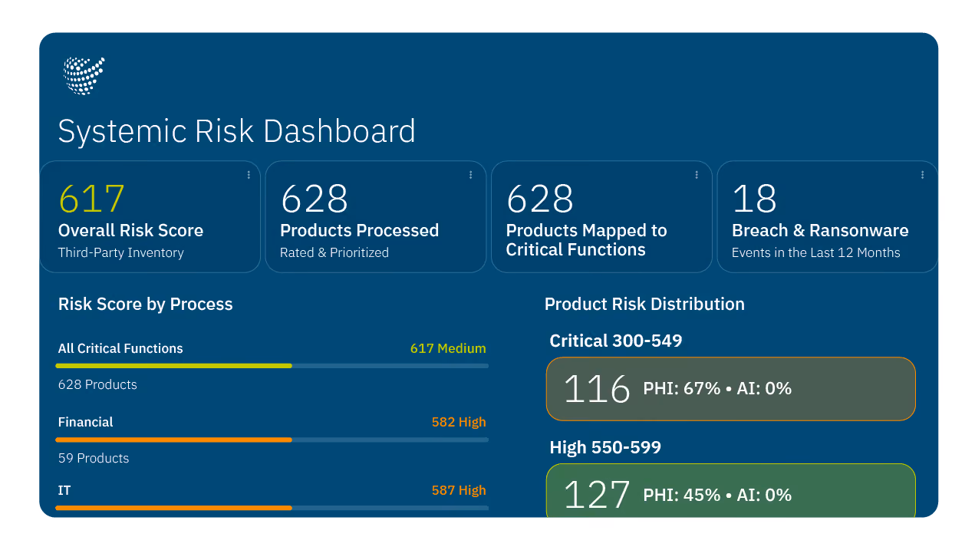Click the dotted globe logo
The height and width of the screenshot is (560, 975).
point(84,76)
